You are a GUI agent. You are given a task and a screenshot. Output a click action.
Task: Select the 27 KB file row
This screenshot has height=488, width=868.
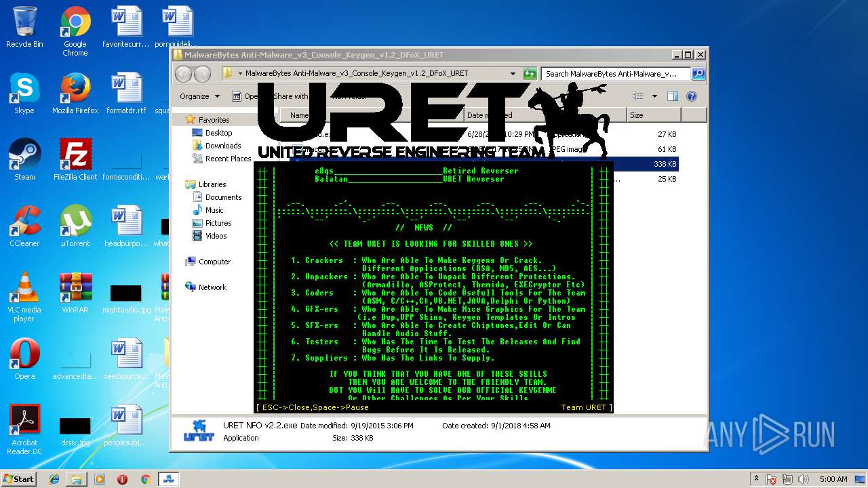click(484, 134)
